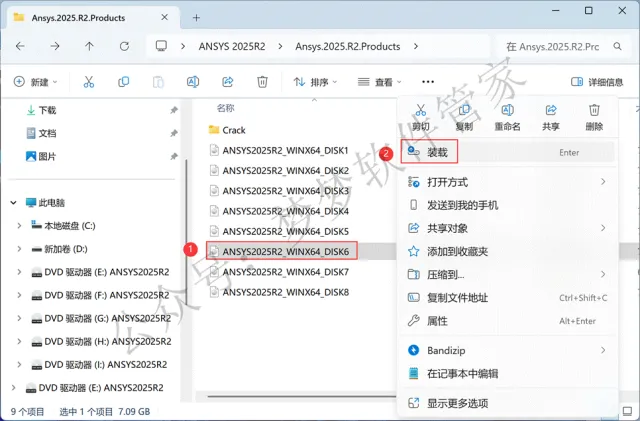Image resolution: width=640 pixels, height=421 pixels.
Task: Expand the 新加卷 (D:) node
Action: 19,249
